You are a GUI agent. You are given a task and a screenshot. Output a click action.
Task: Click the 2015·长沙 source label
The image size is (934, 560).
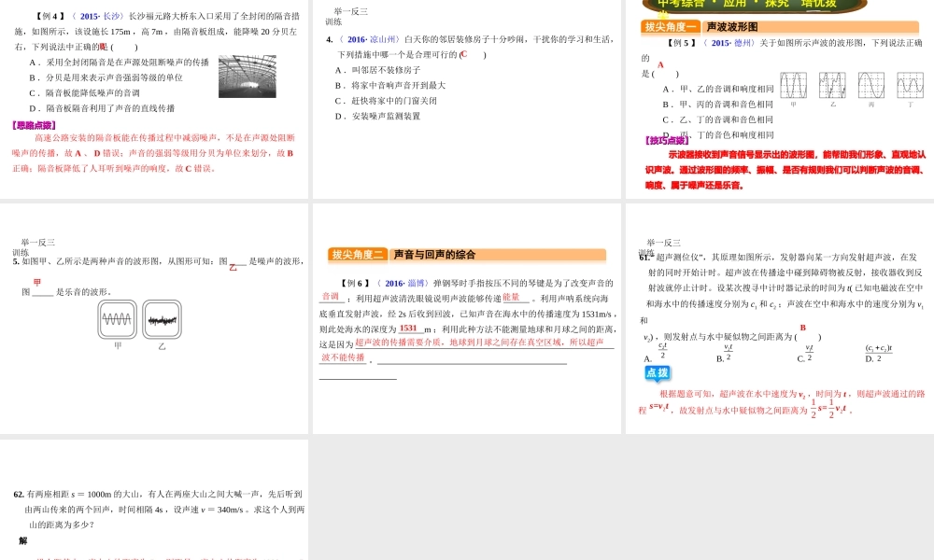tap(98, 16)
